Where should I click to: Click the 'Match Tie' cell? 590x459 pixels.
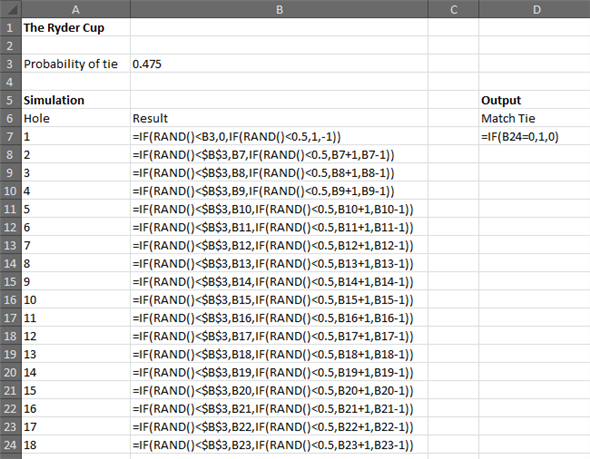pyautogui.click(x=535, y=119)
